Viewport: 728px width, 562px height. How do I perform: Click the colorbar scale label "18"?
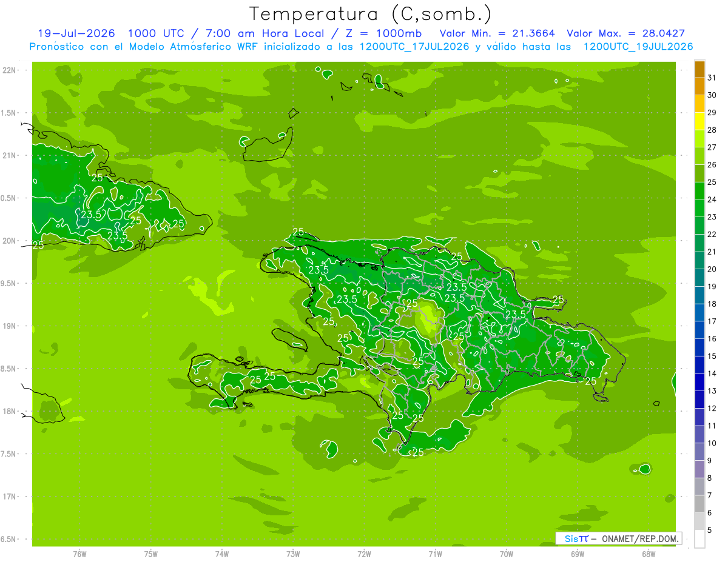pos(712,304)
